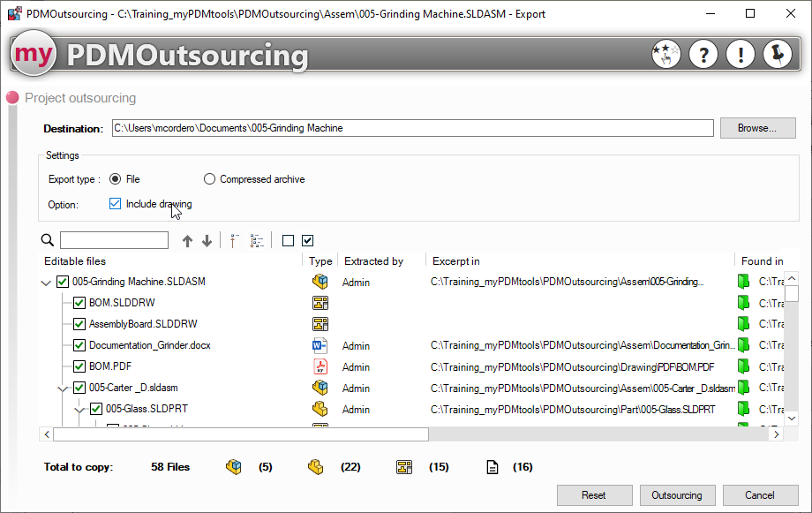Click the horizontal scrollbar of file list
Viewport: 812px width, 513px height.
[x=240, y=434]
